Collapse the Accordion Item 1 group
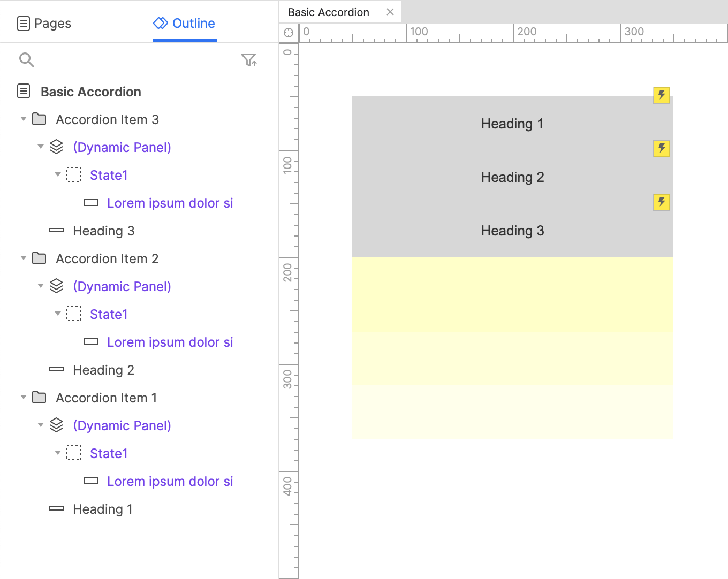 (23, 397)
